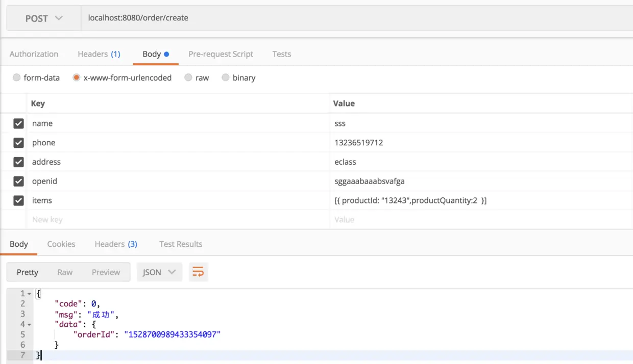The height and width of the screenshot is (364, 633).
Task: Uncheck the phone parameter checkbox
Action: [19, 143]
